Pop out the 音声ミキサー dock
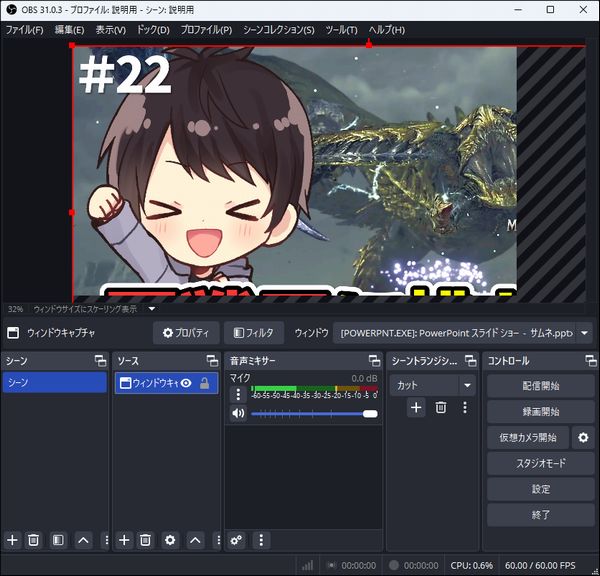 coord(375,361)
